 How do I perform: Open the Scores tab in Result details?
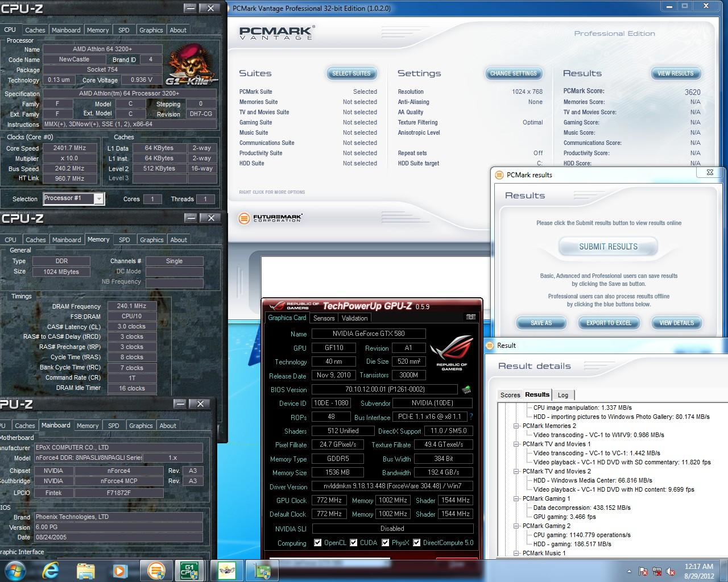(x=510, y=395)
